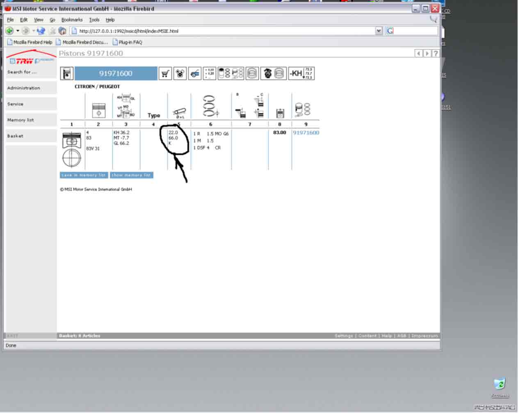Open the engine view icon
Screen dimensions: 525x420
[x=180, y=73]
